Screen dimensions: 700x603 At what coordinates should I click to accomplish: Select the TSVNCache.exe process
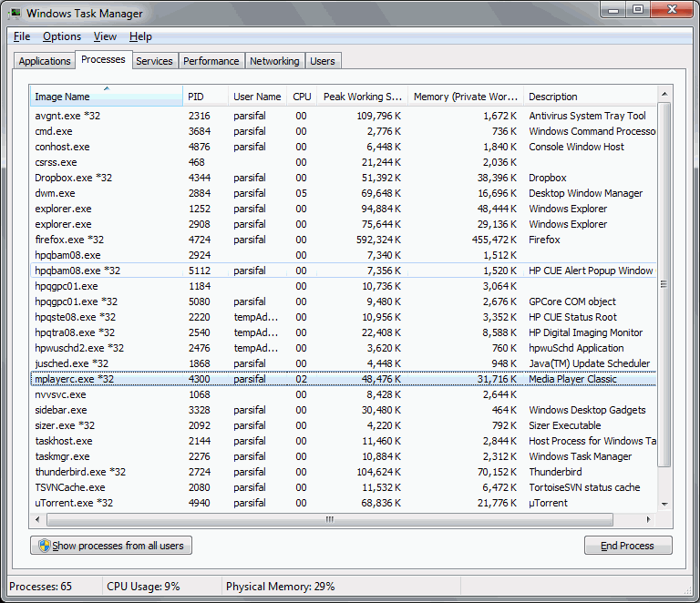point(344,487)
